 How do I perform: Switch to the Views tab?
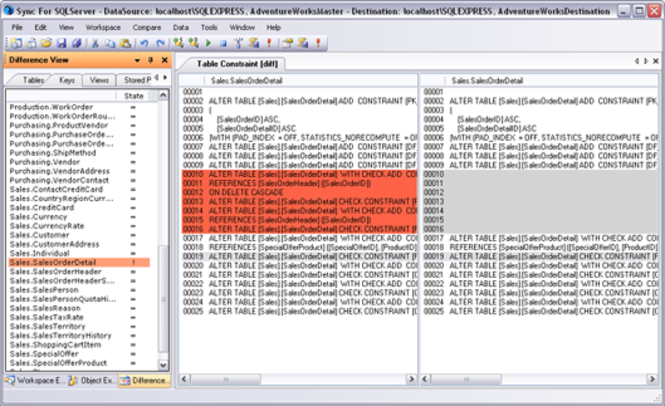click(99, 80)
